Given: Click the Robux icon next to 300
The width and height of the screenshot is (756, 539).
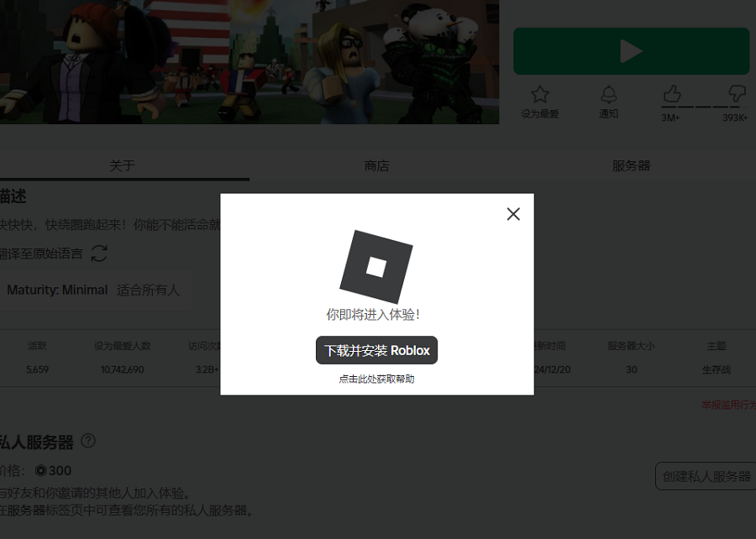Looking at the screenshot, I should click(40, 471).
